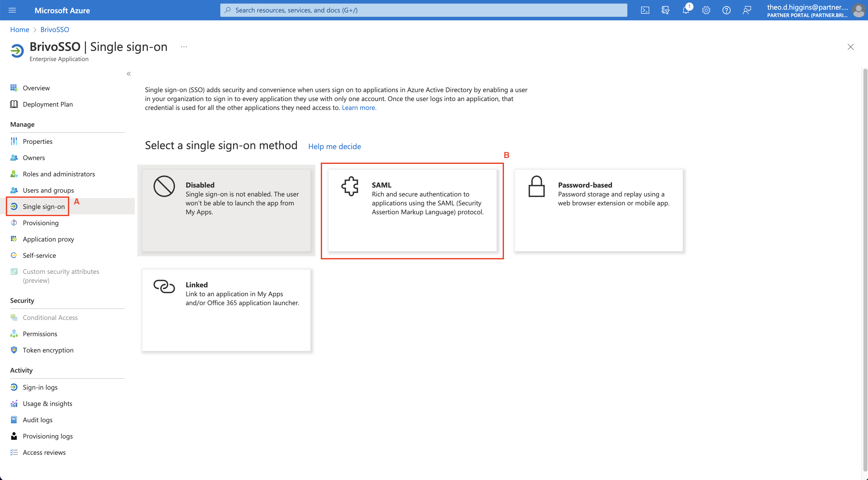Open Provisioning in the Manage menu
868x480 pixels.
pyautogui.click(x=40, y=223)
